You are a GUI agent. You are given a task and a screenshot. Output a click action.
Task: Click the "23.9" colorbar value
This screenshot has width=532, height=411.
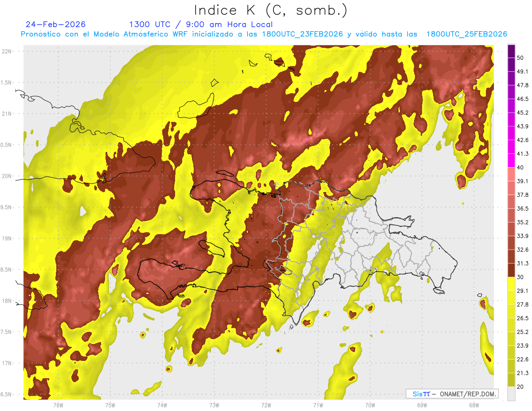tap(523, 346)
